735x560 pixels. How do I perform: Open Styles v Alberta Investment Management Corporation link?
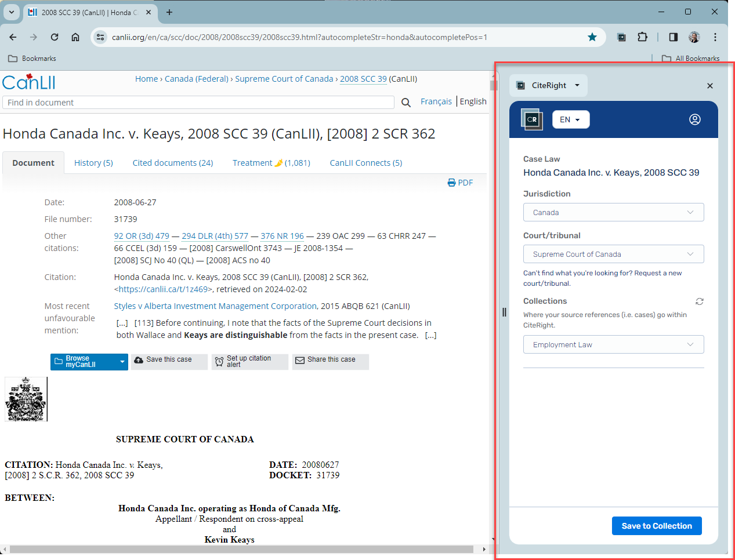[215, 306]
